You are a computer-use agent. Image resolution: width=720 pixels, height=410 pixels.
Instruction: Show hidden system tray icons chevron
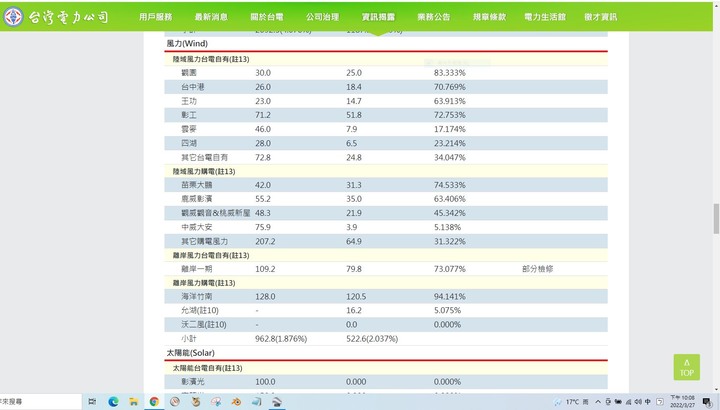pyautogui.click(x=598, y=402)
